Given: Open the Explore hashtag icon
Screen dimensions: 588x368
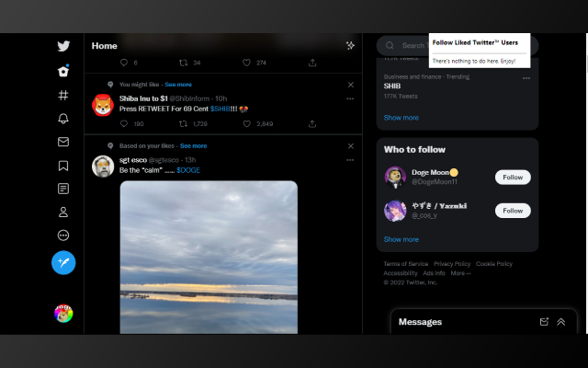Looking at the screenshot, I should coord(63,96).
